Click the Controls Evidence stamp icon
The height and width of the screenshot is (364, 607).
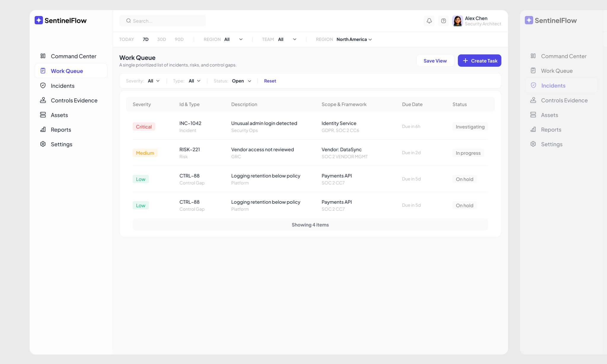(x=43, y=100)
